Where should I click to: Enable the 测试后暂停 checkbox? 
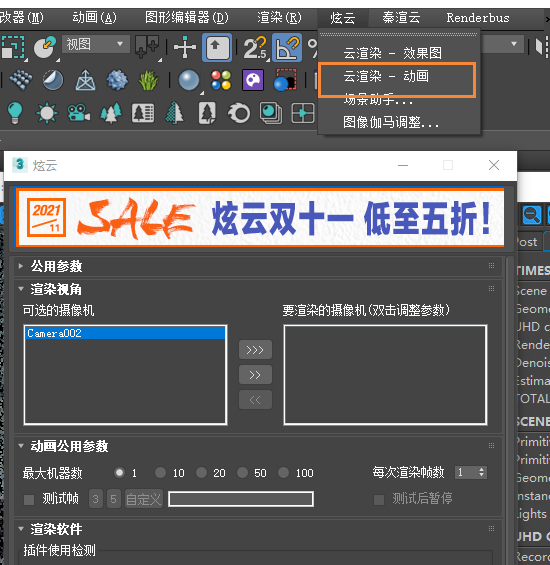(379, 500)
